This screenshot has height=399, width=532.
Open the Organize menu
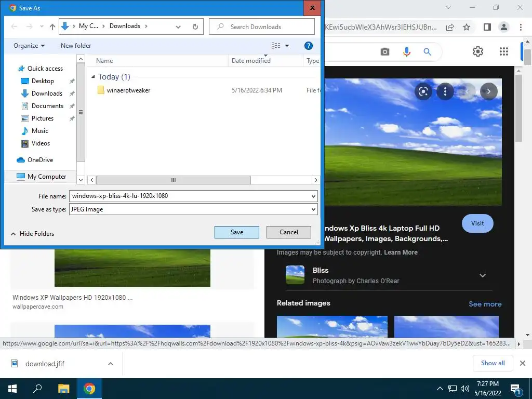pos(29,46)
